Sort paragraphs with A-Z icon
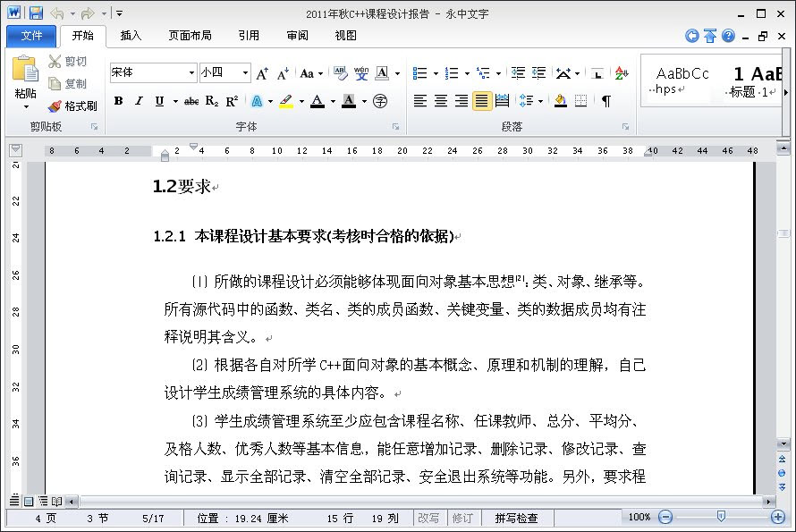The width and height of the screenshot is (796, 532). click(x=622, y=73)
